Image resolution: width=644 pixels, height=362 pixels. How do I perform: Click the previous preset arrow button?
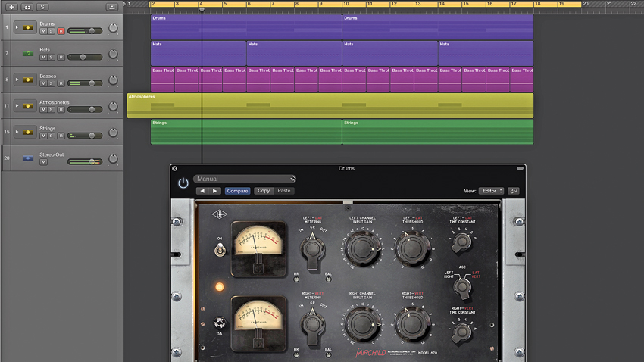pyautogui.click(x=202, y=191)
